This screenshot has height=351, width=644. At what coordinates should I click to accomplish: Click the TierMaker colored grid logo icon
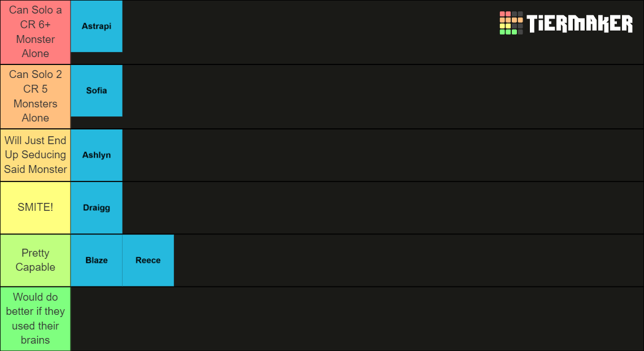point(511,23)
